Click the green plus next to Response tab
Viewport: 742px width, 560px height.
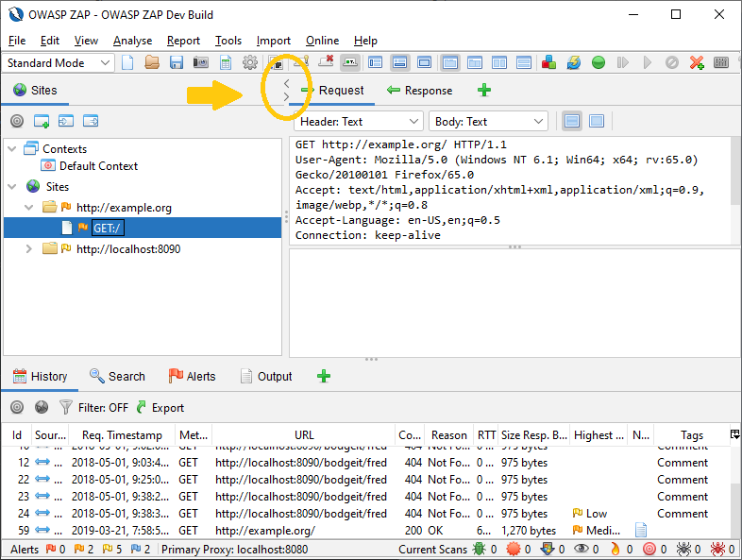tap(484, 91)
